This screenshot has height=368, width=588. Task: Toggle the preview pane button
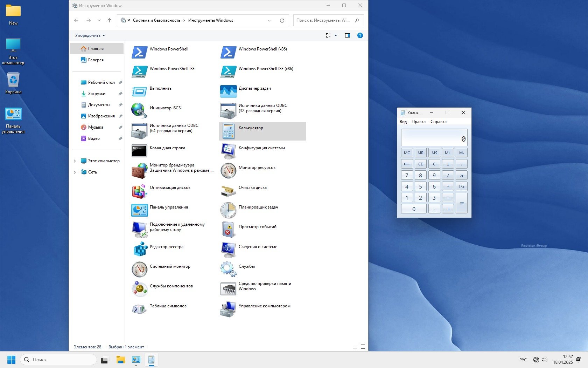coord(347,35)
